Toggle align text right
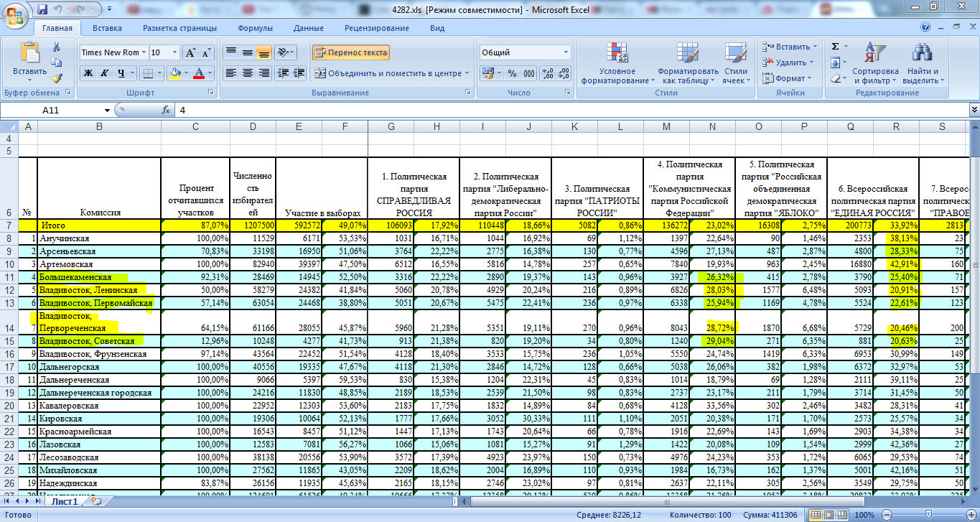The image size is (980, 522). pyautogui.click(x=263, y=73)
